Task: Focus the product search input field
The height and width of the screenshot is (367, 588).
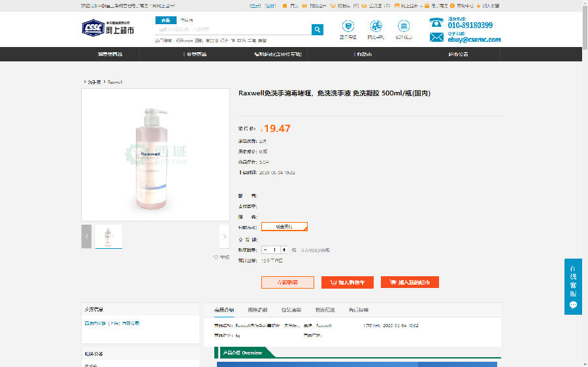Action: click(x=233, y=29)
